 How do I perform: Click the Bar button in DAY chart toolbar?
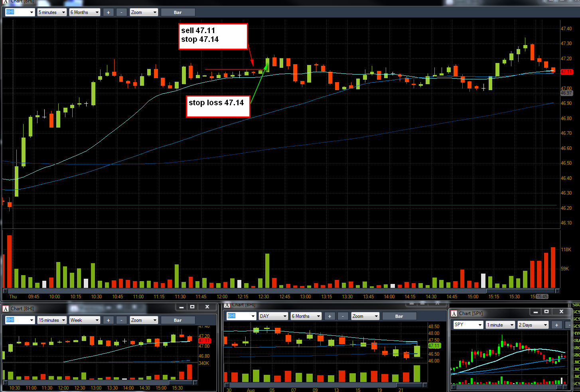(x=399, y=316)
